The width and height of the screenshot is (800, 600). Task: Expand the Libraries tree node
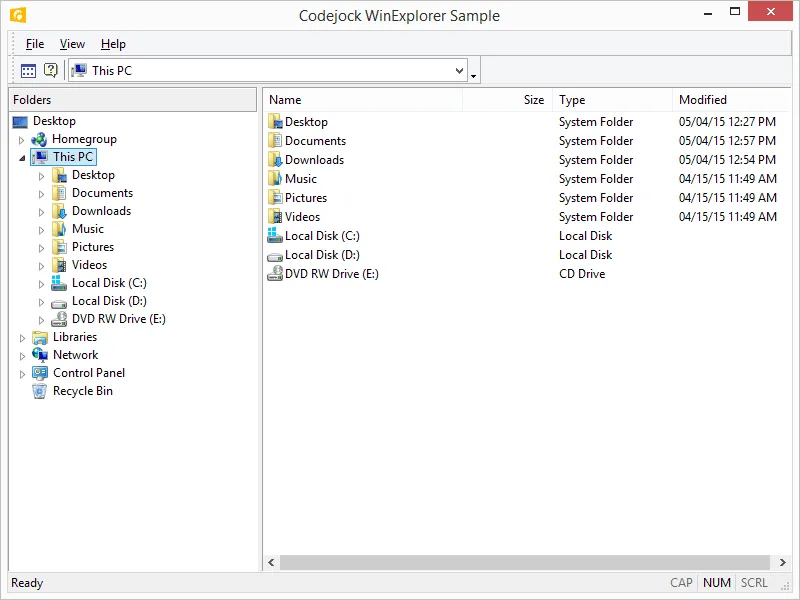pos(22,338)
